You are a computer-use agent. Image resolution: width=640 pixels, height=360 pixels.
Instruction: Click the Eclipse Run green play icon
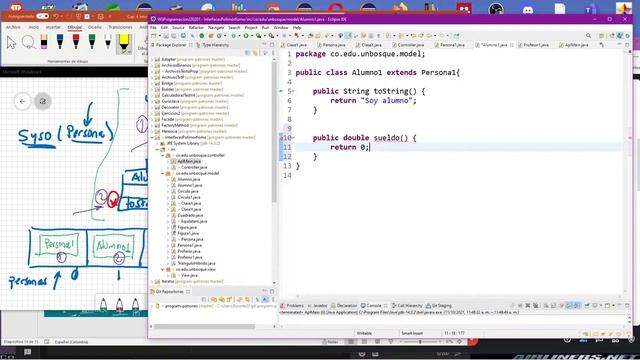coord(246,36)
